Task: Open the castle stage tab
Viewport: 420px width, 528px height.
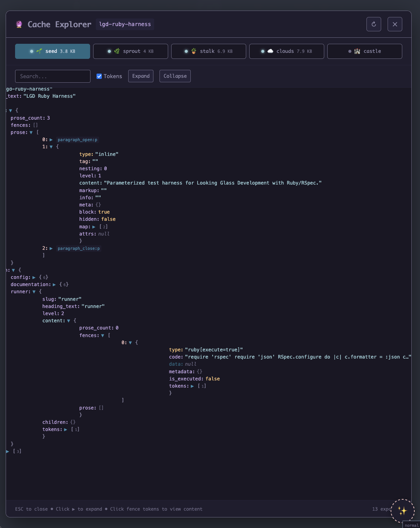Action: click(365, 51)
